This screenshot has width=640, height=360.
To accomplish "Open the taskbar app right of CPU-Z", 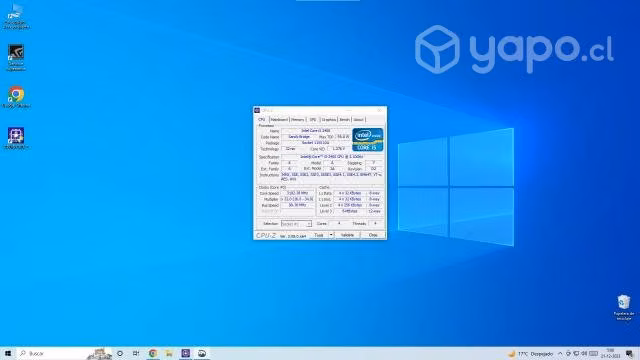I will point(202,353).
